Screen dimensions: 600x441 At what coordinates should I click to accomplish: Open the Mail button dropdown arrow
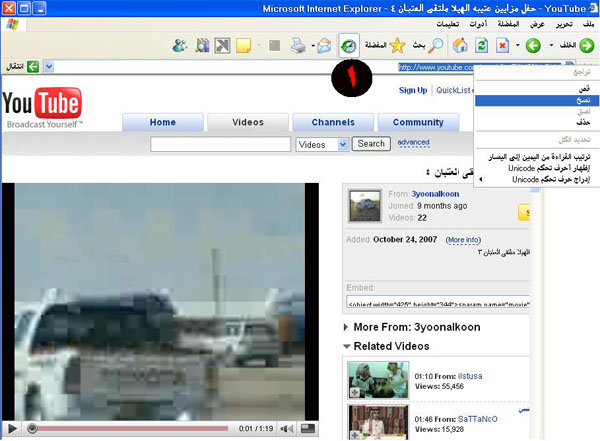313,46
